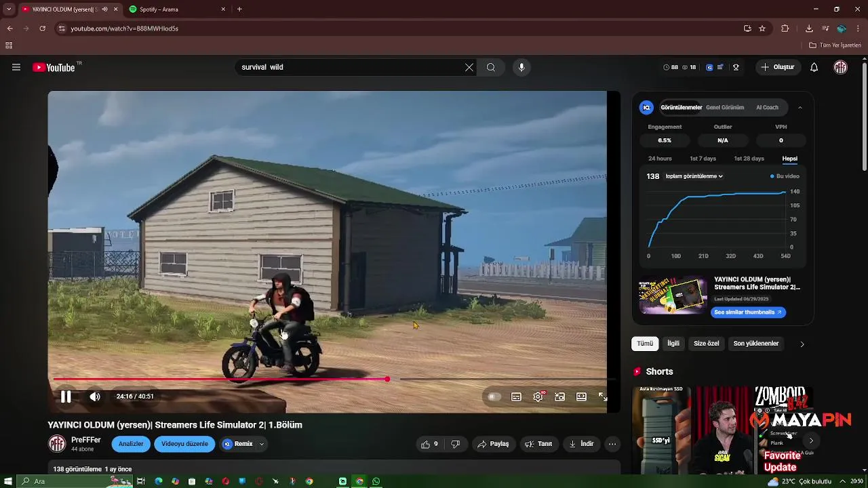Open the browser tab list dropdown
Viewport: 868px width, 488px height.
pos(9,9)
